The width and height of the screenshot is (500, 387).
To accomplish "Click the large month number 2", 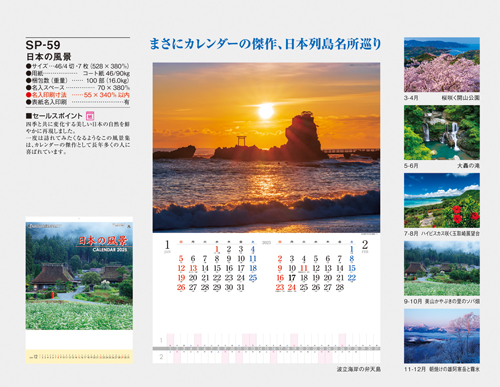I will 365,245.
